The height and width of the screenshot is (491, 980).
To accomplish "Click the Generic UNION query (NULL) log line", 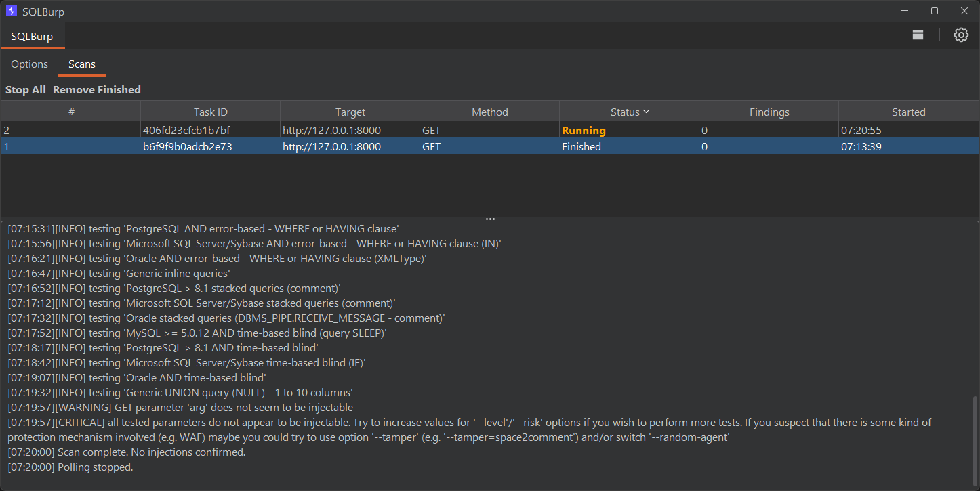I will pos(180,393).
